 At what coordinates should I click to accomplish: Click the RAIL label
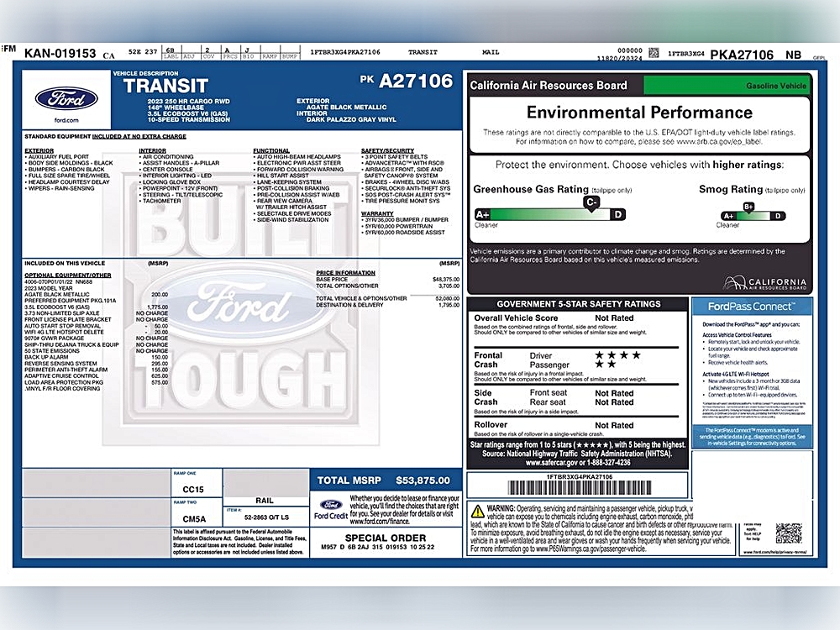coord(265,501)
